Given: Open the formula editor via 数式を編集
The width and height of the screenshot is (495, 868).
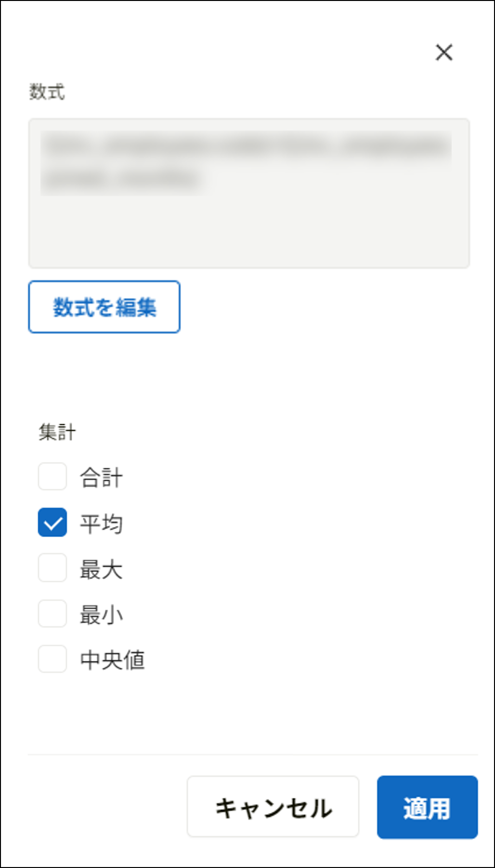Looking at the screenshot, I should 104,307.
